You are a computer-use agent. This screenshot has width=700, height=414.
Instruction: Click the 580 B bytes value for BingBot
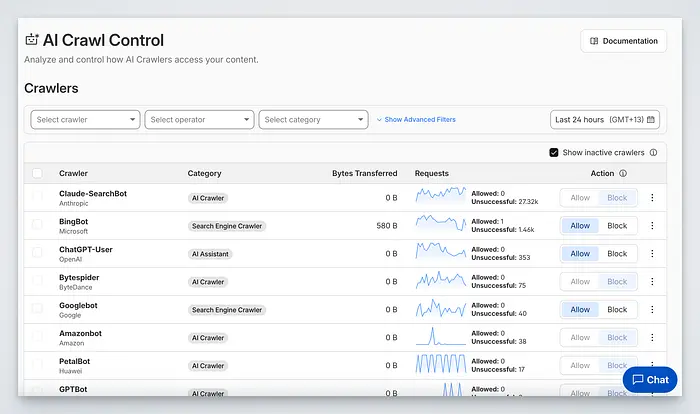387,226
